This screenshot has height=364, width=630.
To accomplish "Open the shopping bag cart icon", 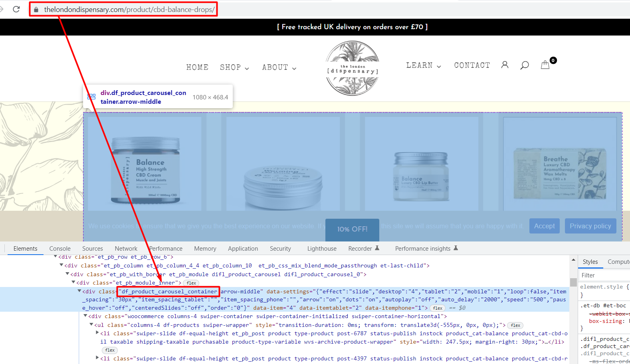I will (x=545, y=65).
